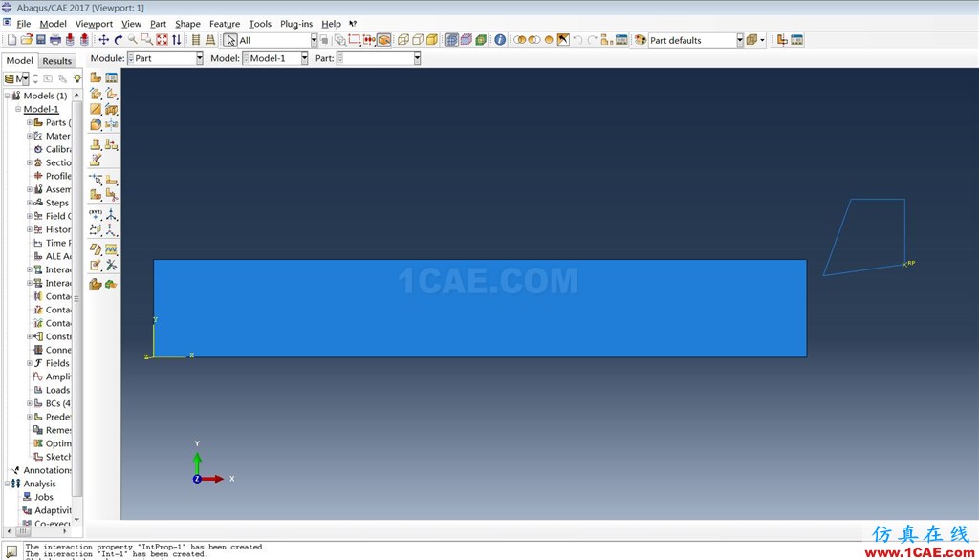
Task: Open the Module dropdown showing Part
Action: point(199,58)
